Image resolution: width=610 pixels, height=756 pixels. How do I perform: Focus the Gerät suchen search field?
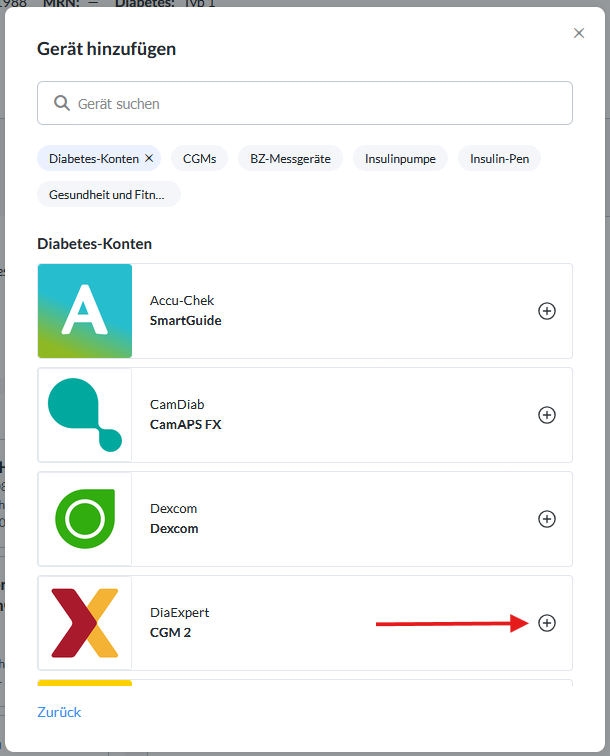(x=305, y=103)
